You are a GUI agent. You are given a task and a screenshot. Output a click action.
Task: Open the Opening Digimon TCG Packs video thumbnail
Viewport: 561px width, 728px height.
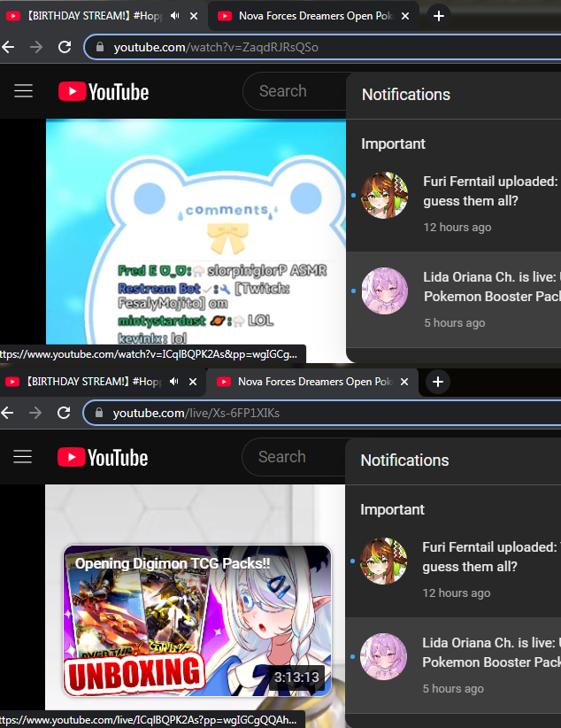click(197, 621)
